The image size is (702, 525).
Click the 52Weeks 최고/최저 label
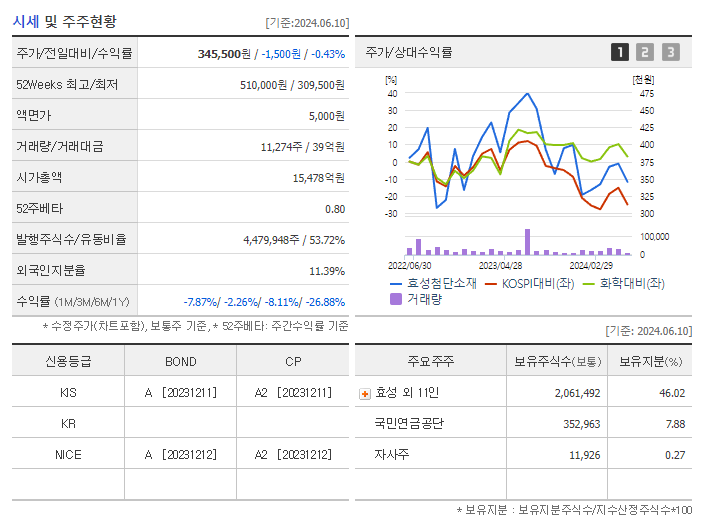point(67,85)
